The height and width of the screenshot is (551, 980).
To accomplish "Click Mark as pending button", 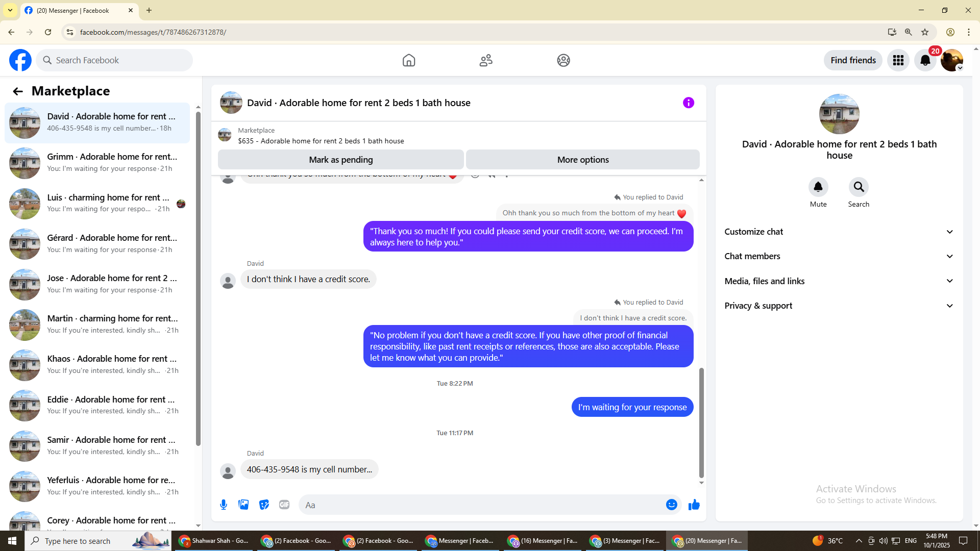I will (x=341, y=160).
